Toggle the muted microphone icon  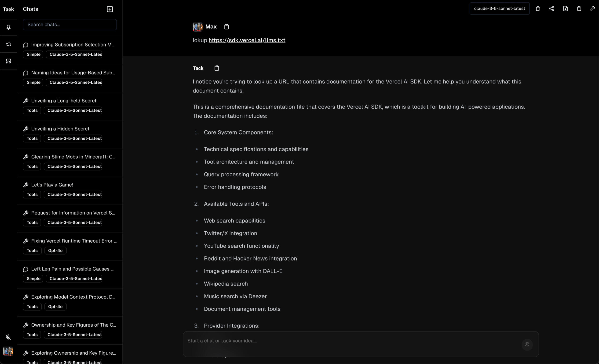coord(8,337)
